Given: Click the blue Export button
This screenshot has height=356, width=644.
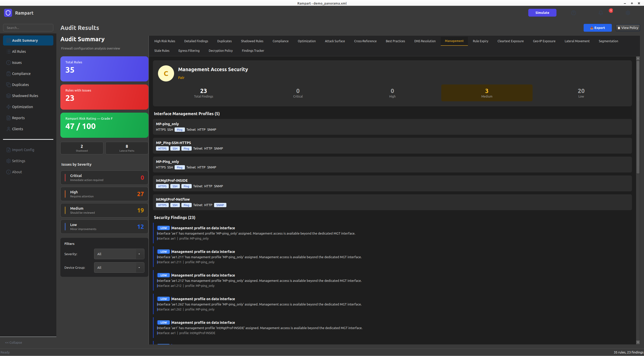Looking at the screenshot, I should (x=597, y=28).
